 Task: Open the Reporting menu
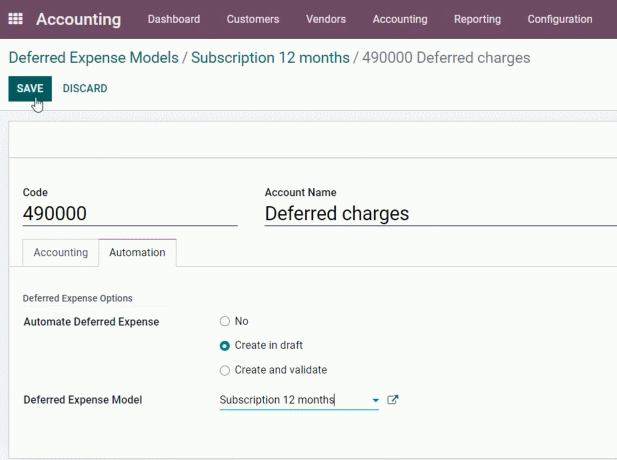point(477,19)
